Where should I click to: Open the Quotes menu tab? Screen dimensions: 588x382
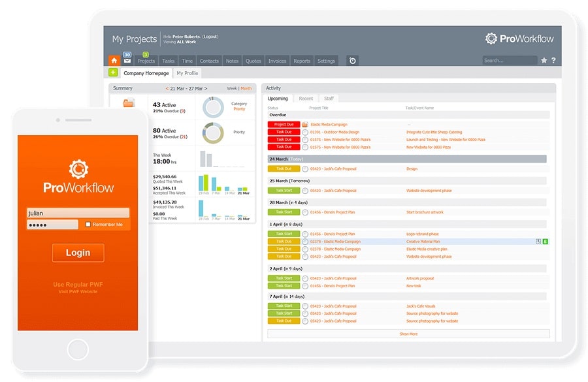(253, 61)
